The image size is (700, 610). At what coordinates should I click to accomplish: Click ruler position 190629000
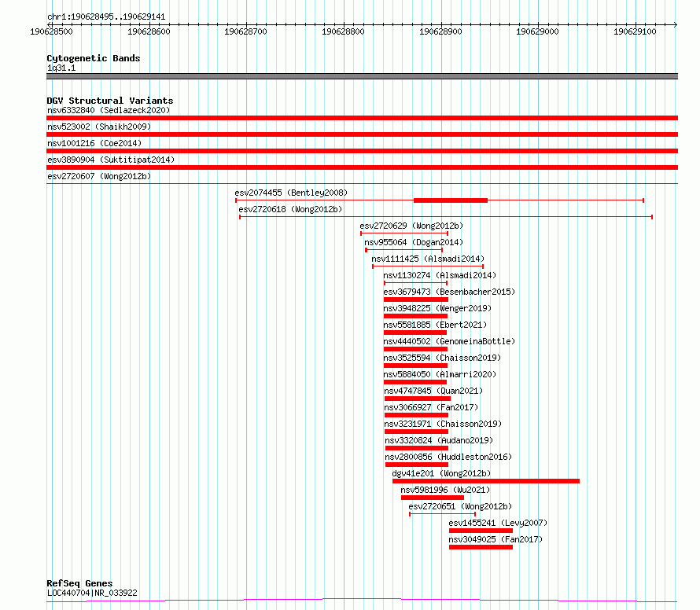click(537, 31)
